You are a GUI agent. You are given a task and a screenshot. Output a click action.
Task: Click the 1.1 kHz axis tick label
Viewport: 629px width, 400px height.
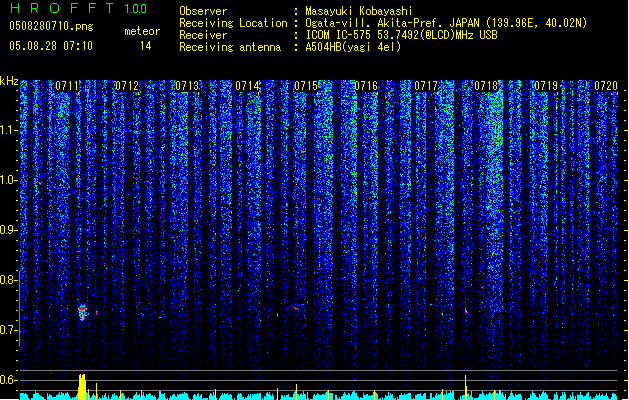pyautogui.click(x=9, y=130)
